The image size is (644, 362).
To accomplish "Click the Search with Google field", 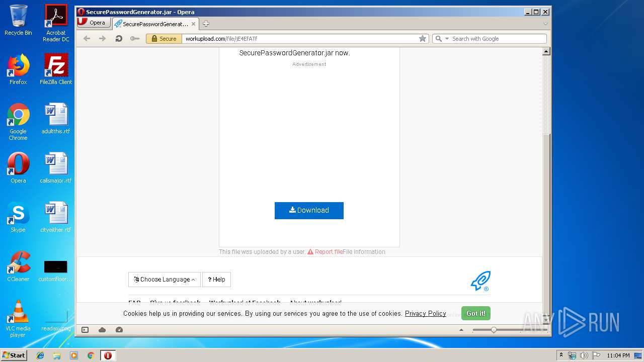I will (497, 39).
